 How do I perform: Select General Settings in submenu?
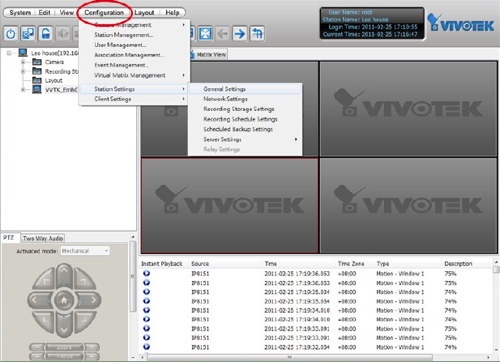245,89
